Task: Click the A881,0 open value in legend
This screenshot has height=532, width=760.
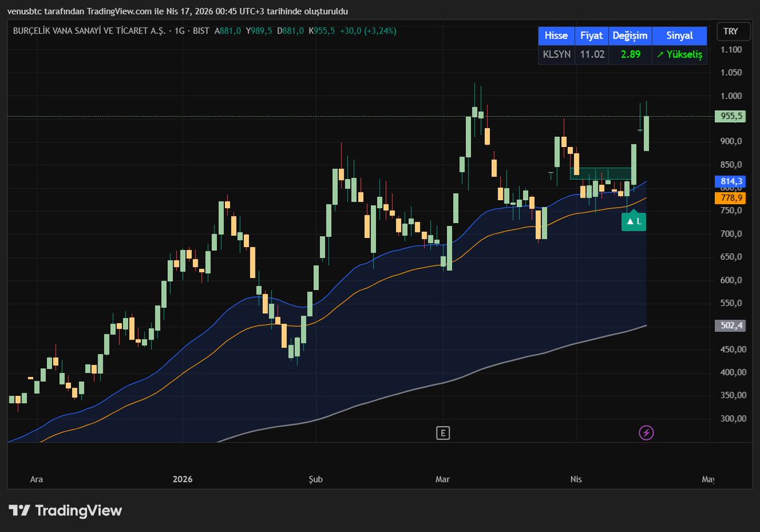Action: click(228, 31)
